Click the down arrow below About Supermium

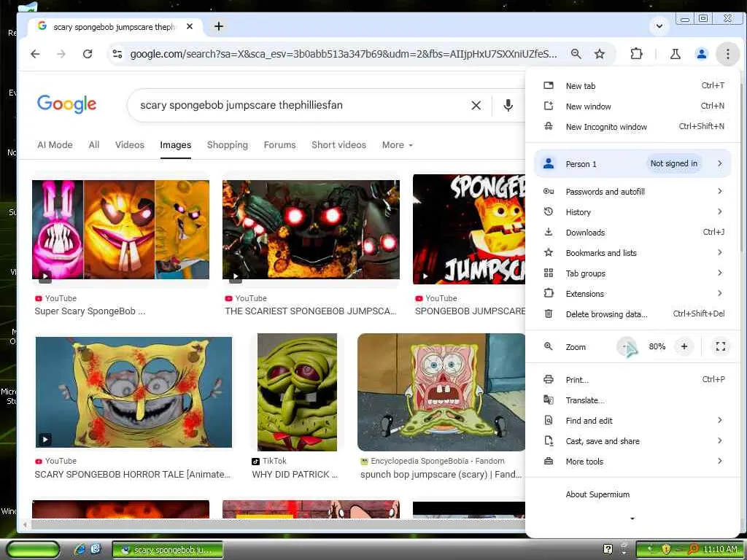(632, 518)
